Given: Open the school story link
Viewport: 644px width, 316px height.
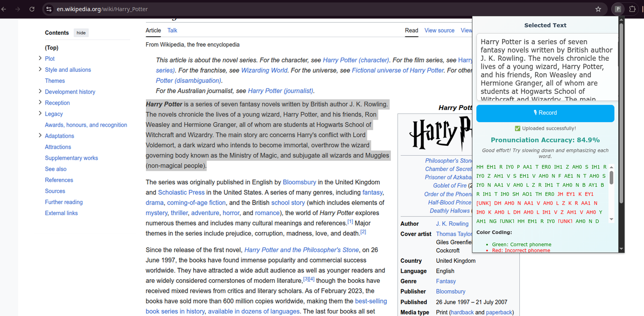Looking at the screenshot, I should coord(288,203).
